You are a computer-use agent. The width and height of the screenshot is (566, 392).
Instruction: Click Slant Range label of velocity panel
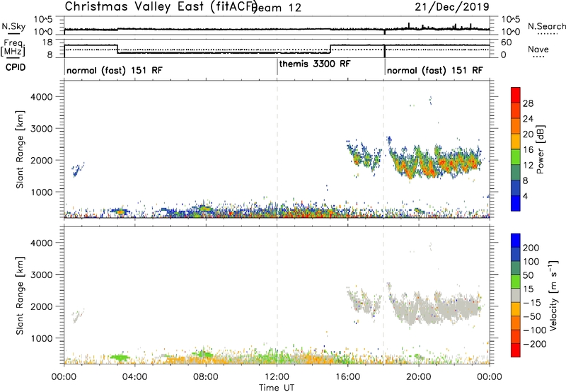coord(20,296)
